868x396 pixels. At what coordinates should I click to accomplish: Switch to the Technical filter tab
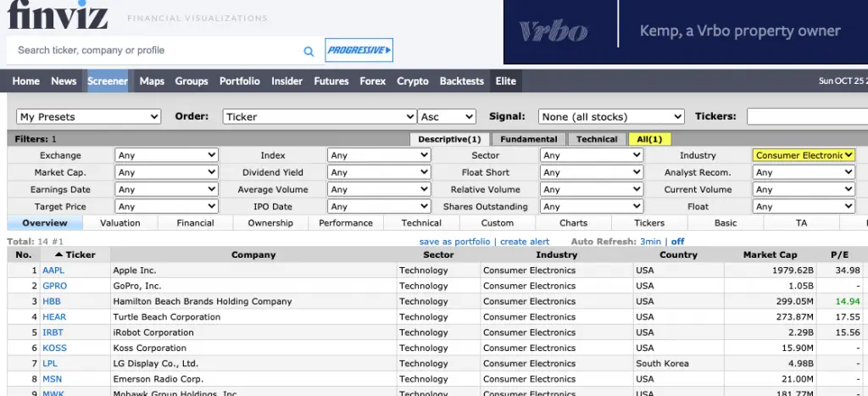tap(597, 139)
